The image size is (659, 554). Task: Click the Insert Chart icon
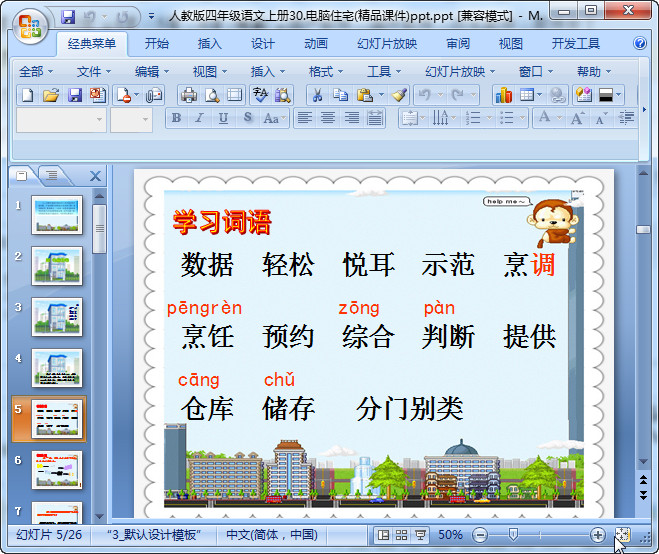[503, 95]
